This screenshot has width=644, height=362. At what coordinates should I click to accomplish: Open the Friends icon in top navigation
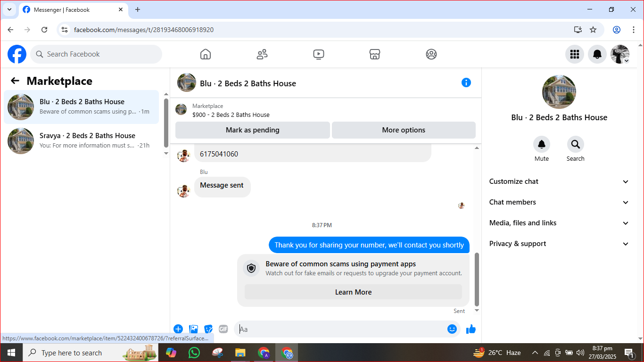pyautogui.click(x=262, y=54)
